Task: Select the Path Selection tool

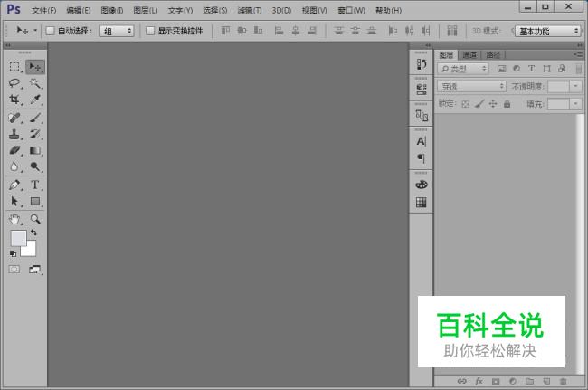Action: click(x=14, y=202)
